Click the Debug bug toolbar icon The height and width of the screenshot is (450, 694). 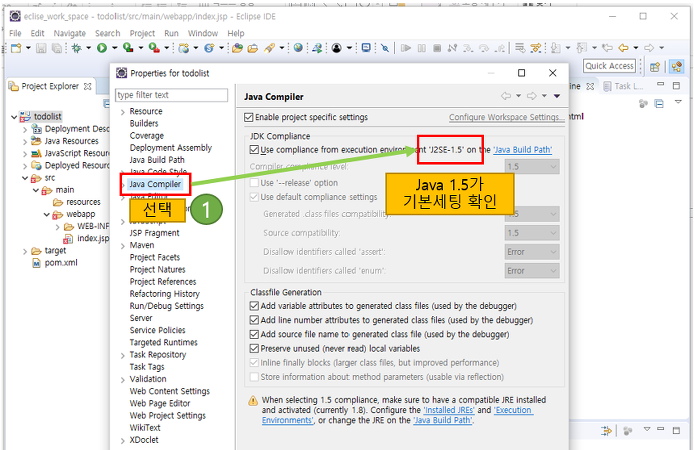pos(77,48)
